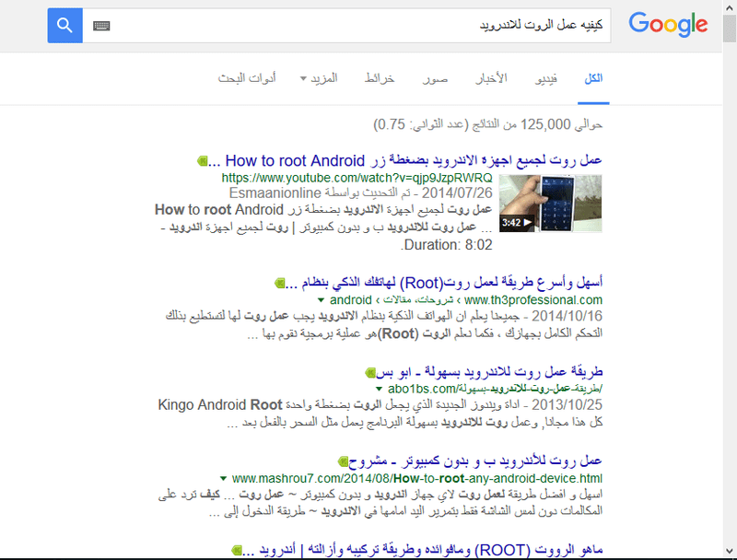Click the Esmaanionline uploader text

(x=275, y=193)
